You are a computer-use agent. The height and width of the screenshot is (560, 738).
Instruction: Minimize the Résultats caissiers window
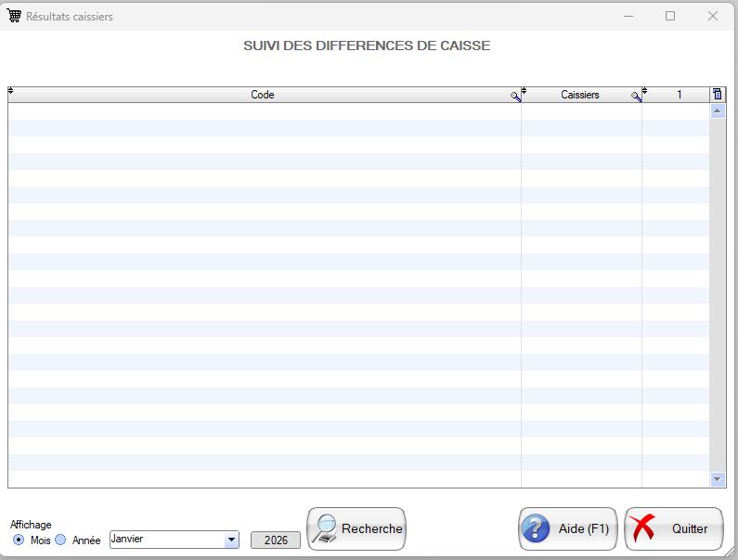[628, 16]
